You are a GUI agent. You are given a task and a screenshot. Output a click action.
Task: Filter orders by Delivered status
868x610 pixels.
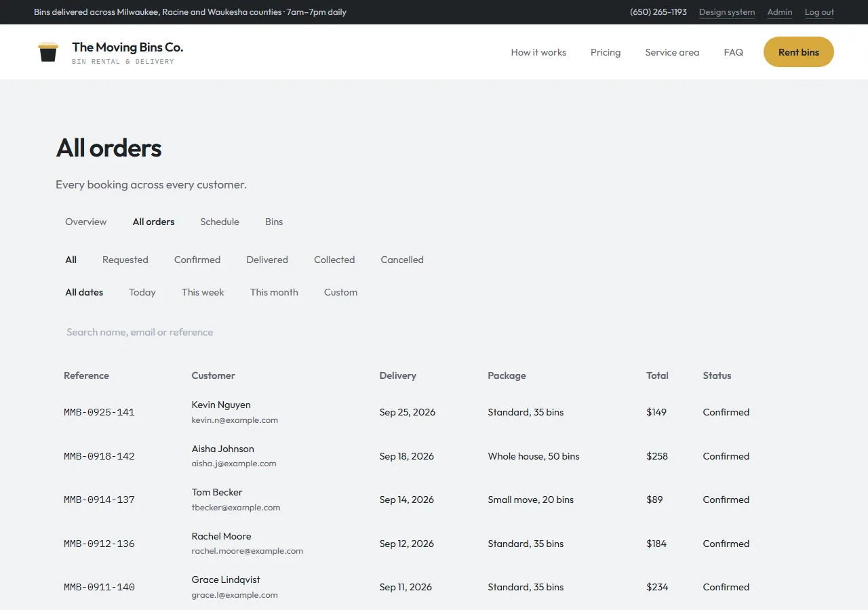click(267, 260)
